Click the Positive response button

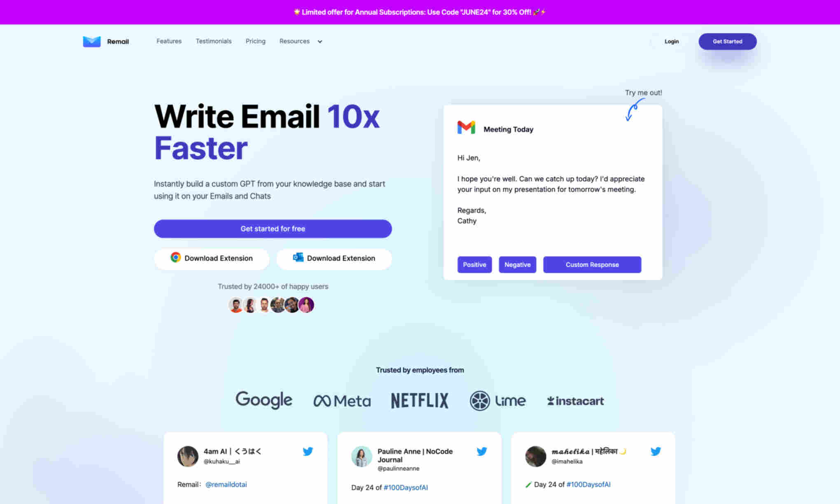pos(475,264)
